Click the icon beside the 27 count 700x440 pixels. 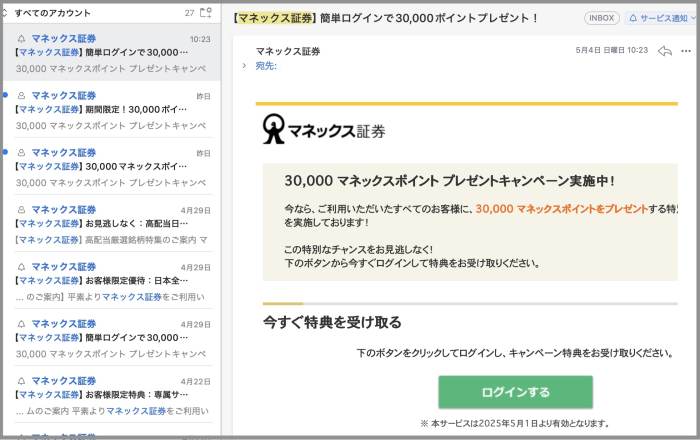(x=205, y=12)
